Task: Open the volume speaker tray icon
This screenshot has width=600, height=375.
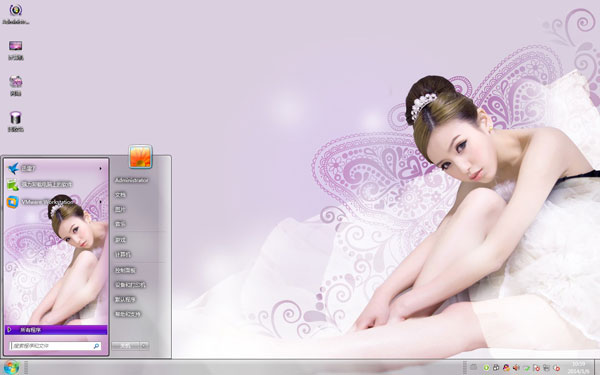Action: (516, 368)
